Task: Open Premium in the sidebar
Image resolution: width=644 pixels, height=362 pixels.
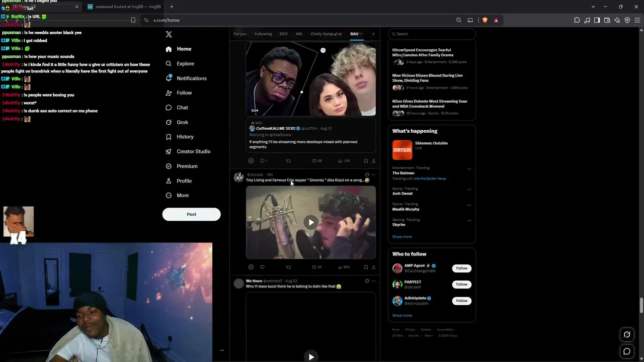Action: pos(181,166)
